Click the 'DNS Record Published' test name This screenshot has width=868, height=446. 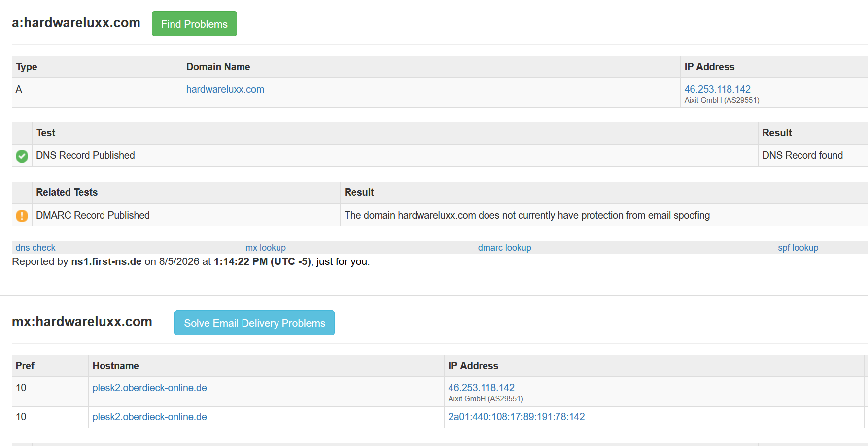[85, 155]
